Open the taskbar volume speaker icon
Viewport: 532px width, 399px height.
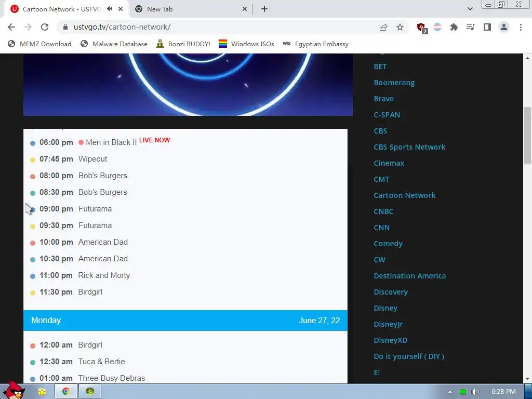[x=475, y=392]
